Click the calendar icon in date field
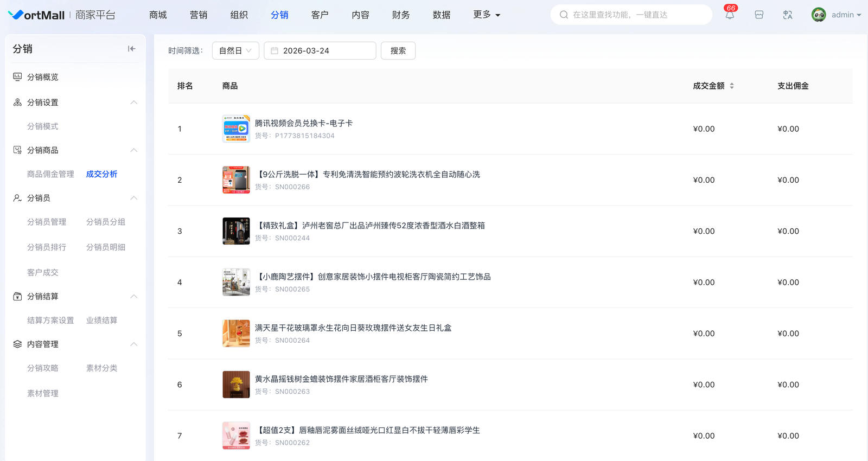868x461 pixels. tap(275, 51)
